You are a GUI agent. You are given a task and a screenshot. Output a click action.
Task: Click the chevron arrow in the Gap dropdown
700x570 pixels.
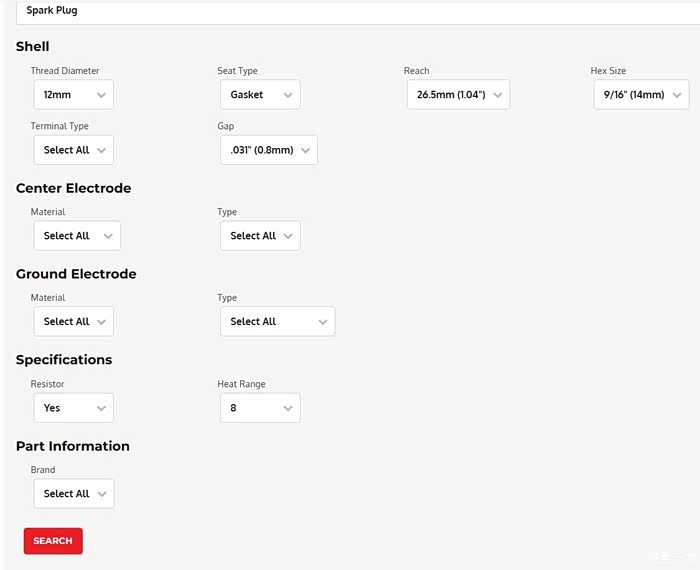pos(305,150)
